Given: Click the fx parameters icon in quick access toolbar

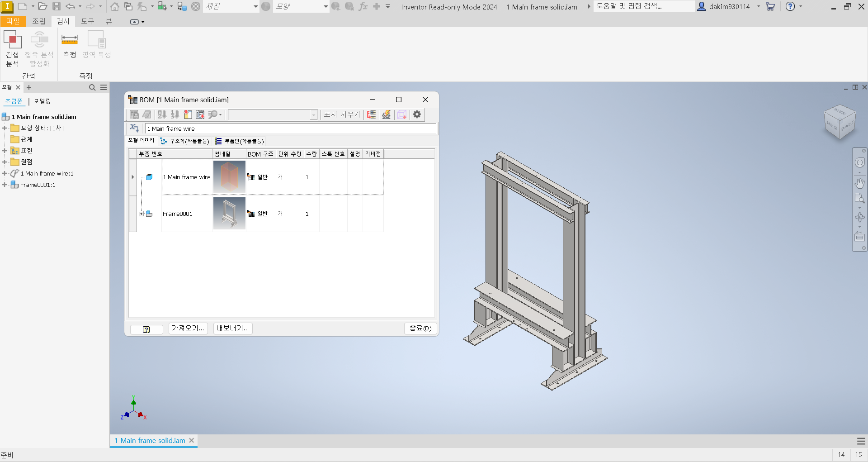Looking at the screenshot, I should [x=363, y=6].
